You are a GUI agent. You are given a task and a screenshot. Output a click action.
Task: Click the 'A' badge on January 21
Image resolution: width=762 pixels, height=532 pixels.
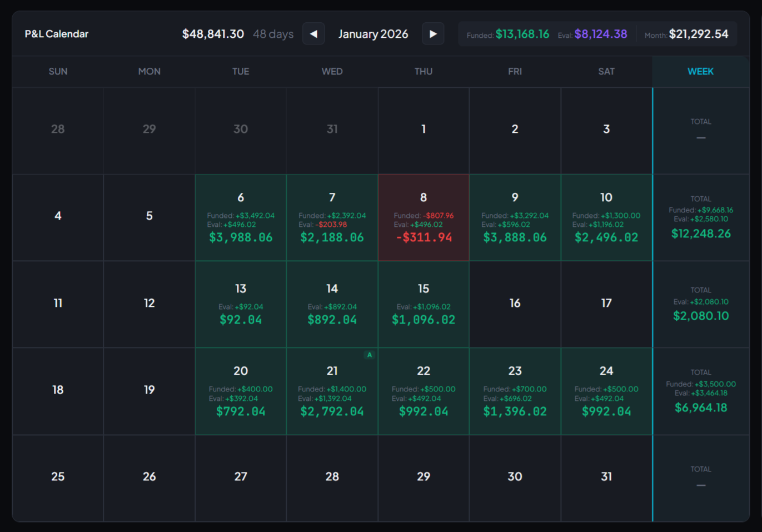coord(369,355)
